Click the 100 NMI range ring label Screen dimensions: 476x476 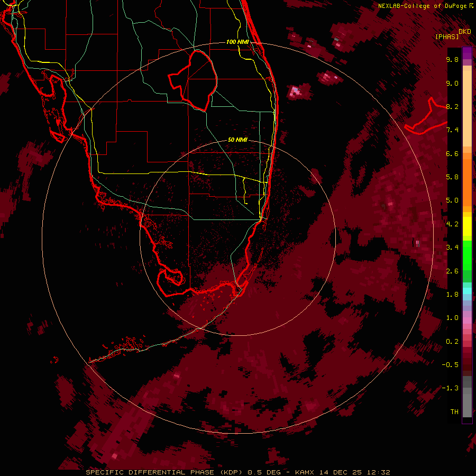(x=237, y=42)
